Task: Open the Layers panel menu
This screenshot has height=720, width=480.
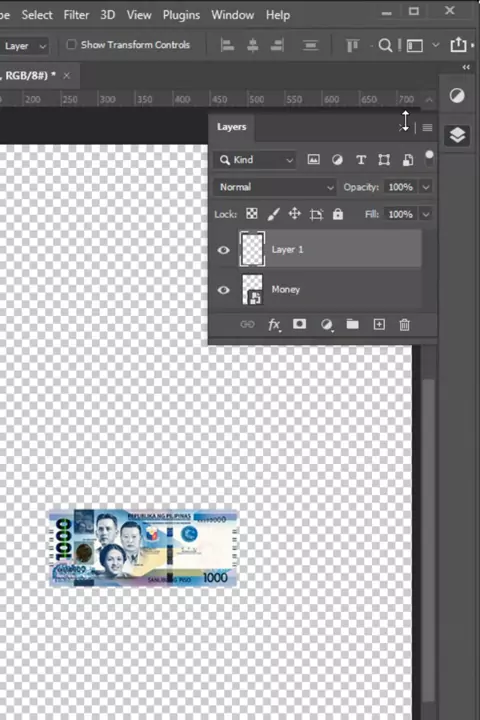Action: tap(427, 128)
